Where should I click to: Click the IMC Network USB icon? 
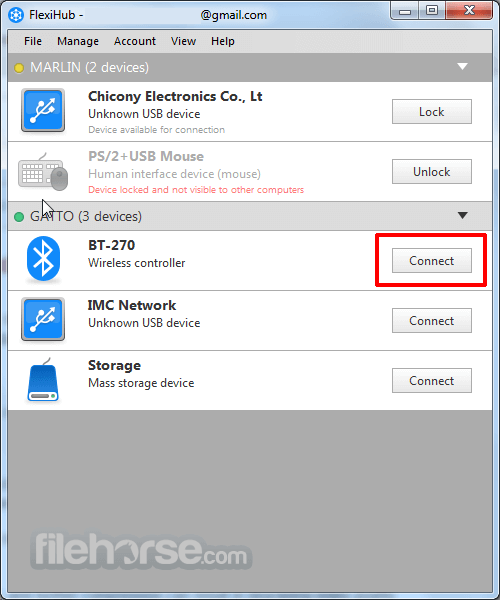point(43,319)
